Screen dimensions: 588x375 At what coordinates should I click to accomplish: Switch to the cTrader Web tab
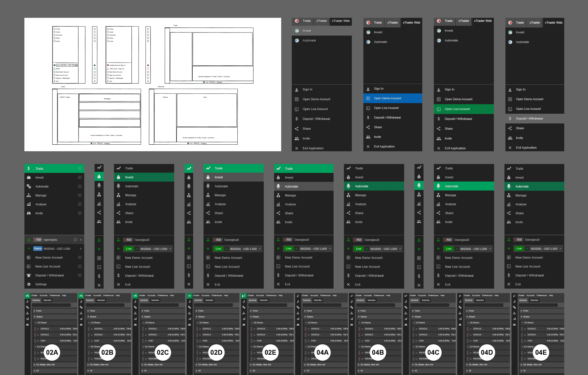(x=341, y=21)
